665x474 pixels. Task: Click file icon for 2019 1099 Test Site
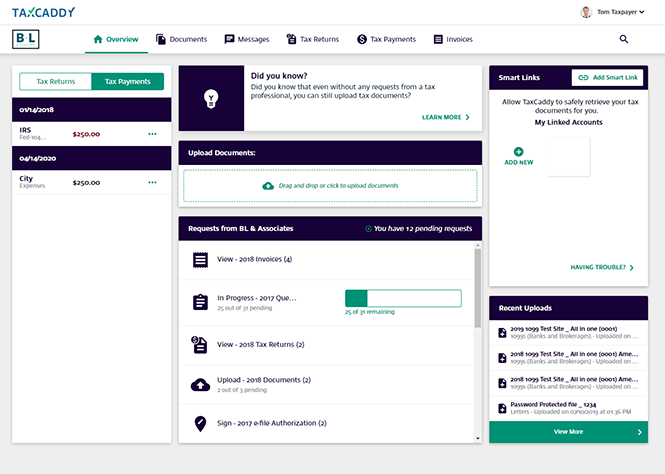pyautogui.click(x=502, y=333)
